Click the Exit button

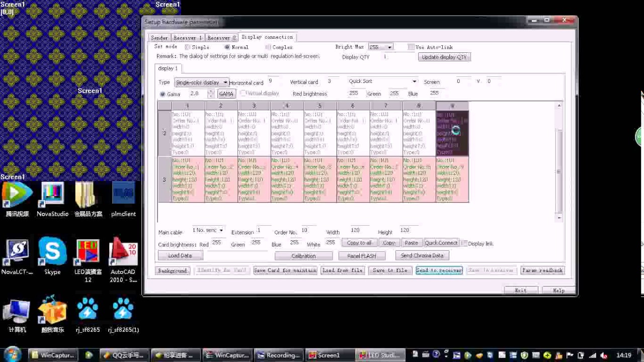click(520, 291)
